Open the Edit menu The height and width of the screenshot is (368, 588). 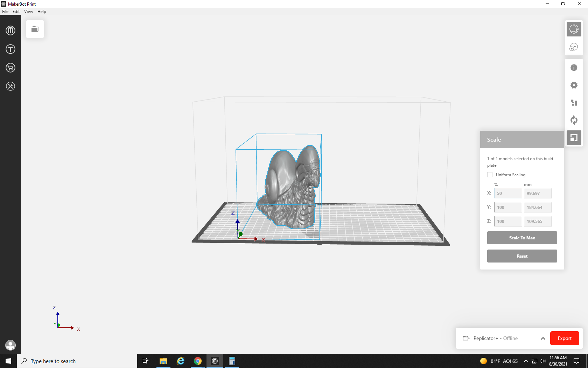click(x=16, y=12)
